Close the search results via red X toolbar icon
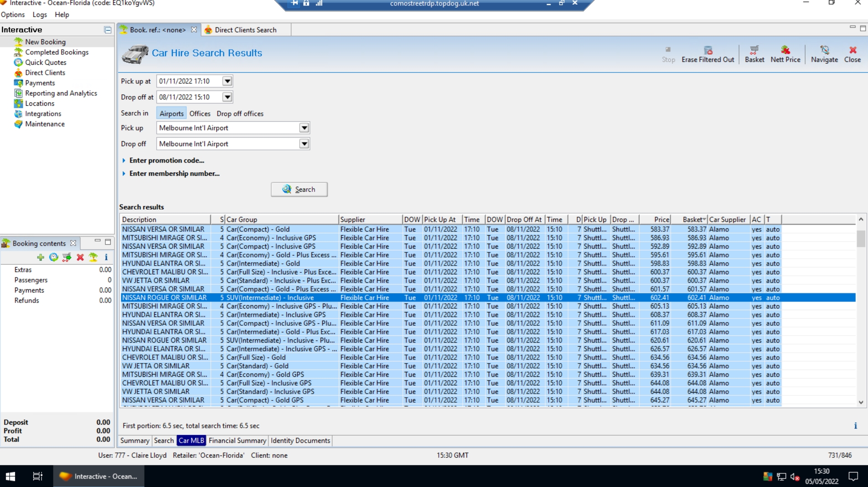868x487 pixels. [x=852, y=54]
